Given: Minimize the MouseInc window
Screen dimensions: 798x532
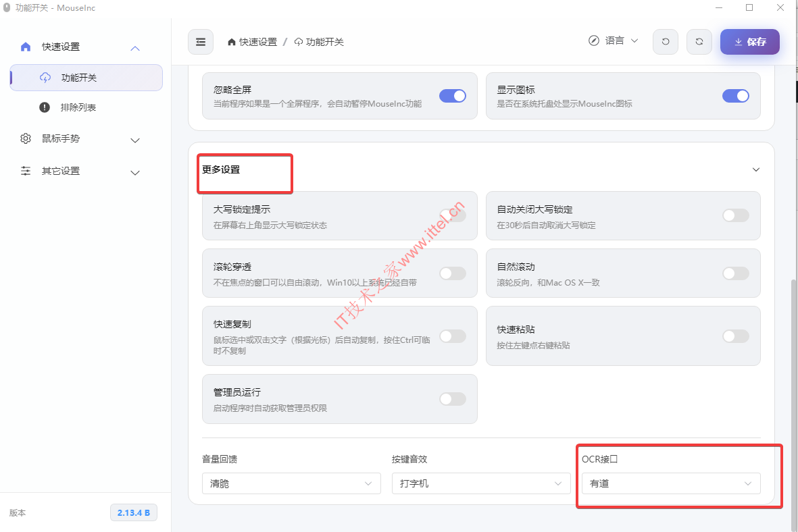Looking at the screenshot, I should tap(719, 7).
